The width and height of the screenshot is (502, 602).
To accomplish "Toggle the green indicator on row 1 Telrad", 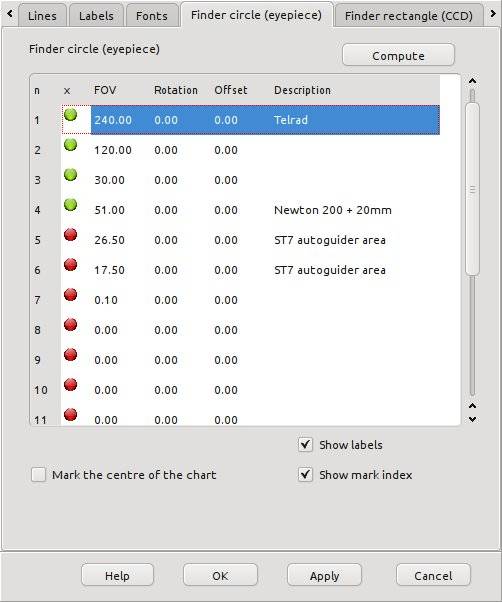I will click(71, 115).
